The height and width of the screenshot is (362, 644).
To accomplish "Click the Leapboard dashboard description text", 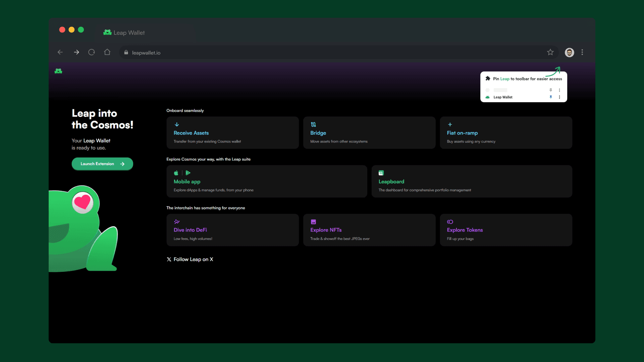I will (425, 190).
